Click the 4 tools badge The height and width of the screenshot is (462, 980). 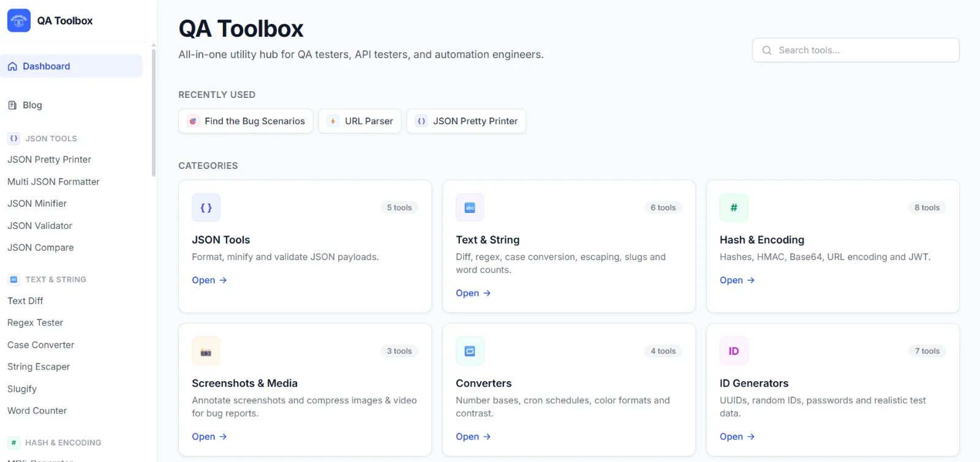(663, 351)
